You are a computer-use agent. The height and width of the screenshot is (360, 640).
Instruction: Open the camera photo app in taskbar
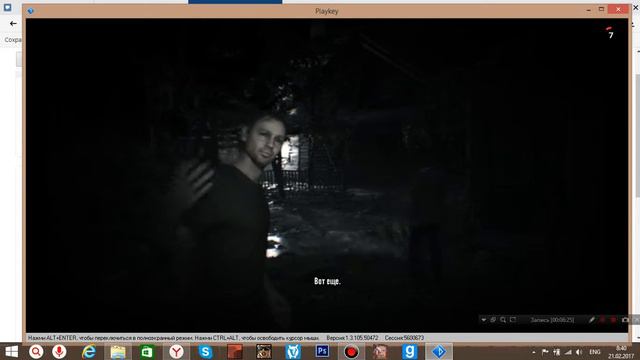click(264, 352)
